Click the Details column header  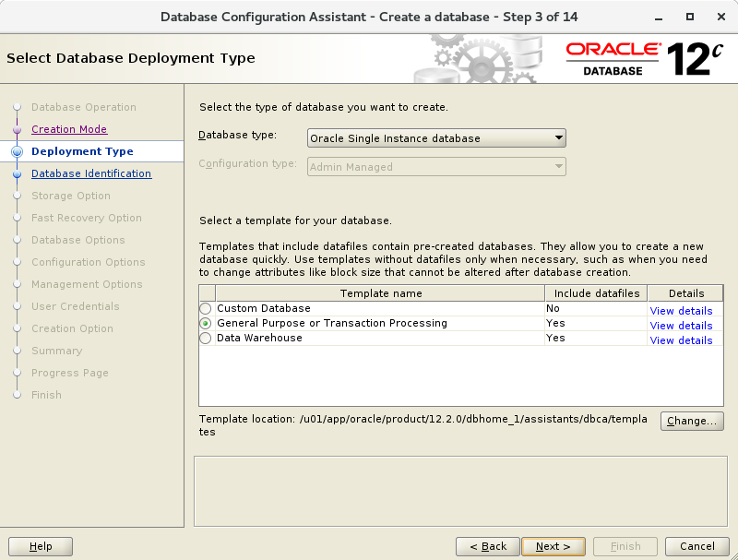[685, 293]
